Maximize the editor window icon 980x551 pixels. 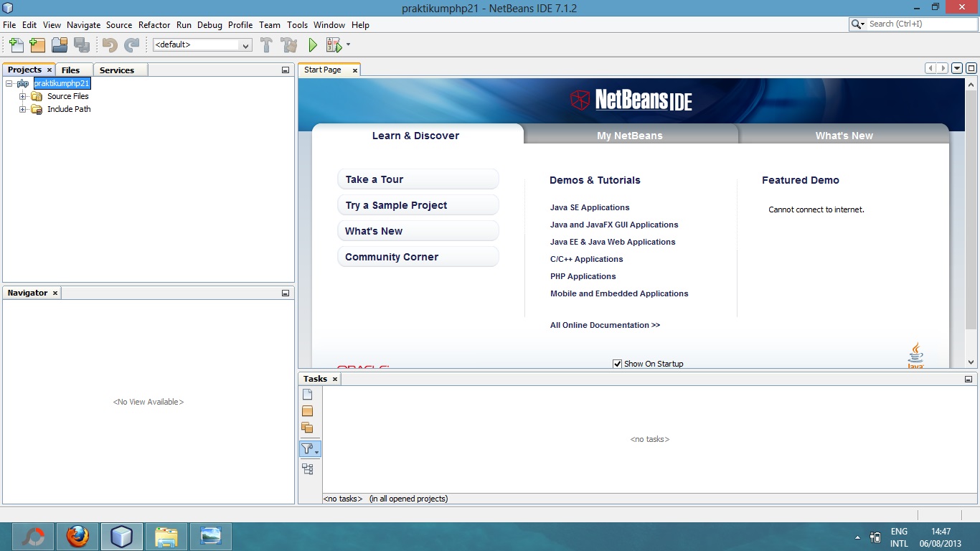click(971, 69)
